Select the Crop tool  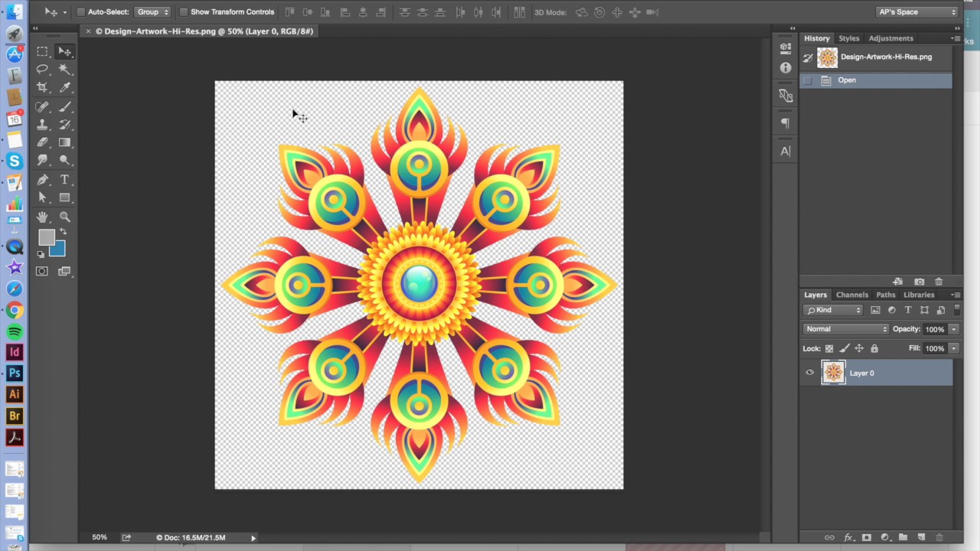click(42, 87)
